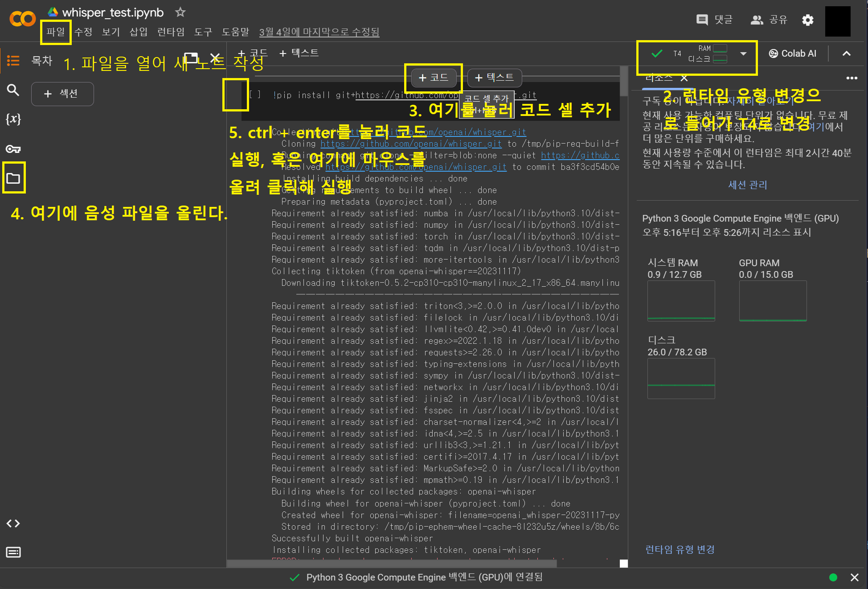The image size is (868, 589).
Task: Toggle the 목차 table of contents icon
Action: 13,60
